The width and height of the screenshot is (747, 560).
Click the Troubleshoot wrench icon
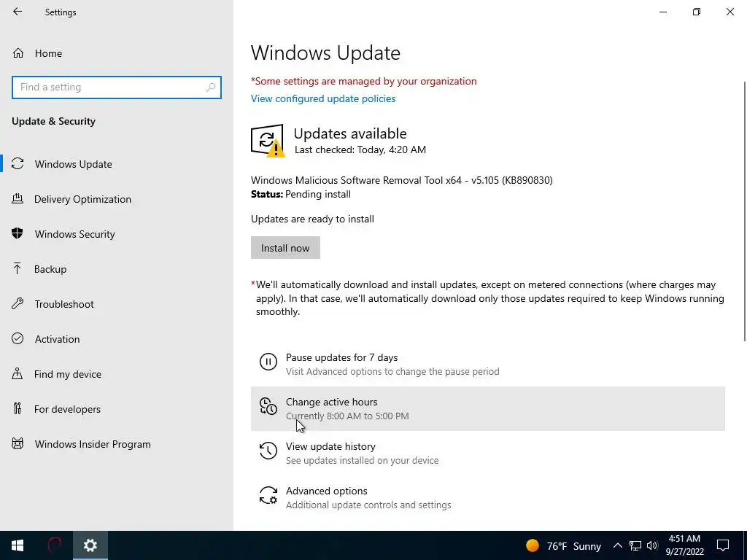coord(18,304)
